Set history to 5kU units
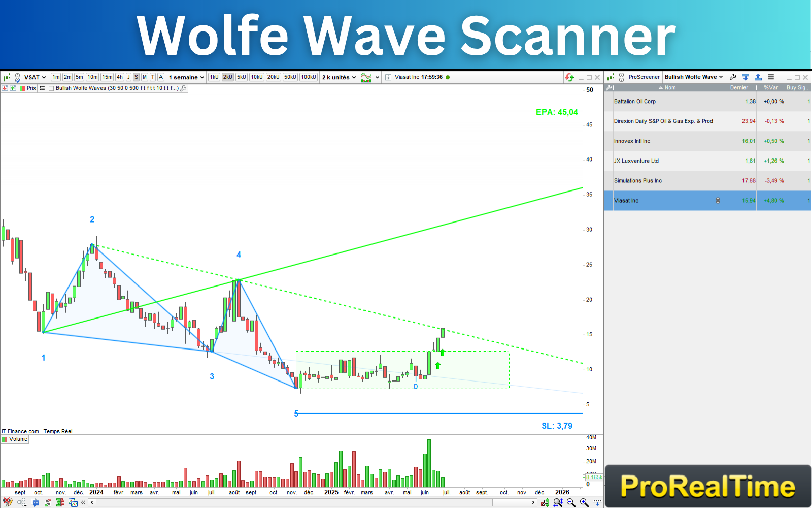Viewport: 812px width, 508px height. click(242, 77)
